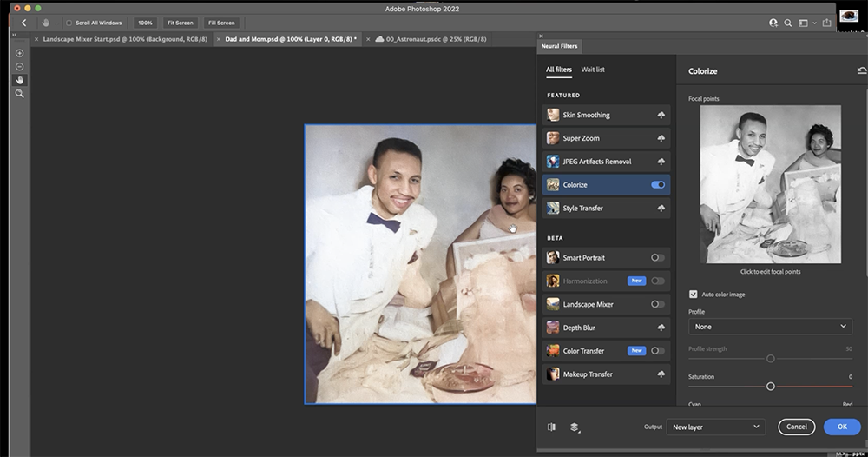
Task: Download the Skin Smoothing filter
Action: point(661,115)
